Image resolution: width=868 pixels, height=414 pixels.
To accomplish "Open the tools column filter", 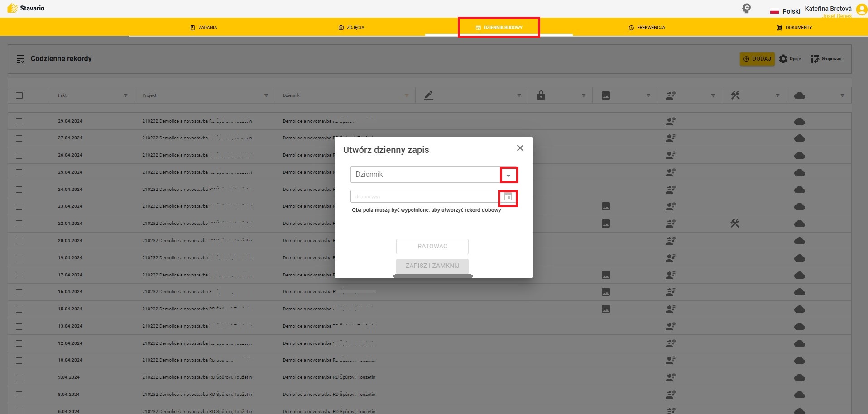I will [777, 95].
